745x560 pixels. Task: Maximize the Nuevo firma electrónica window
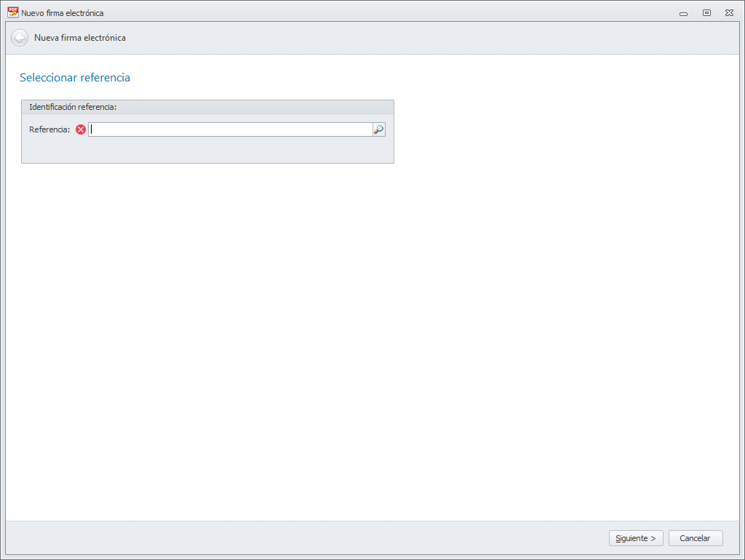pos(706,13)
